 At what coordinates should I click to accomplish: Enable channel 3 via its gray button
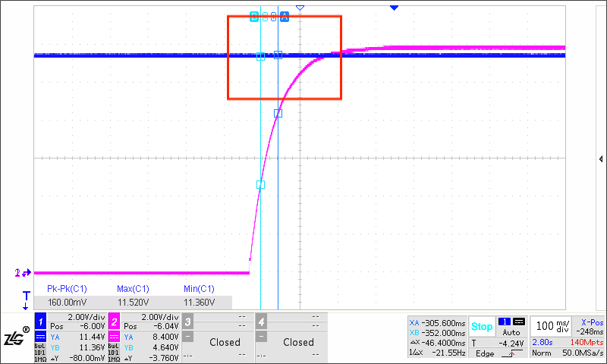[187, 322]
